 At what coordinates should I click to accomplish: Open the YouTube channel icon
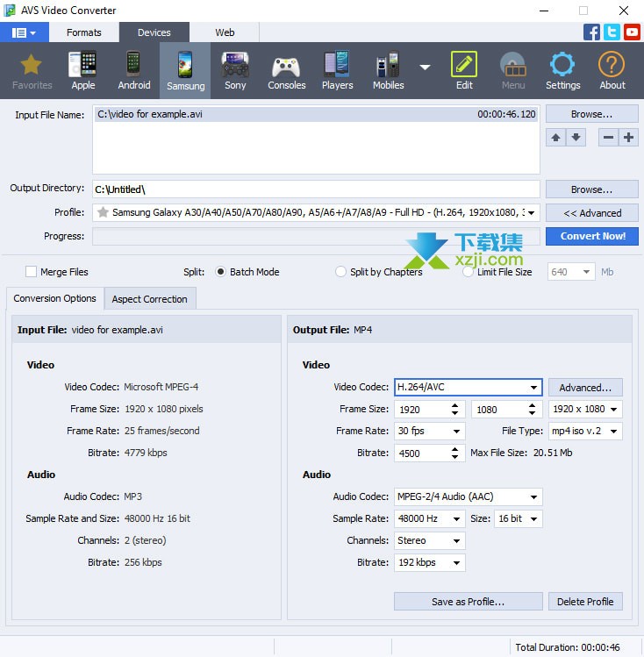(x=632, y=32)
